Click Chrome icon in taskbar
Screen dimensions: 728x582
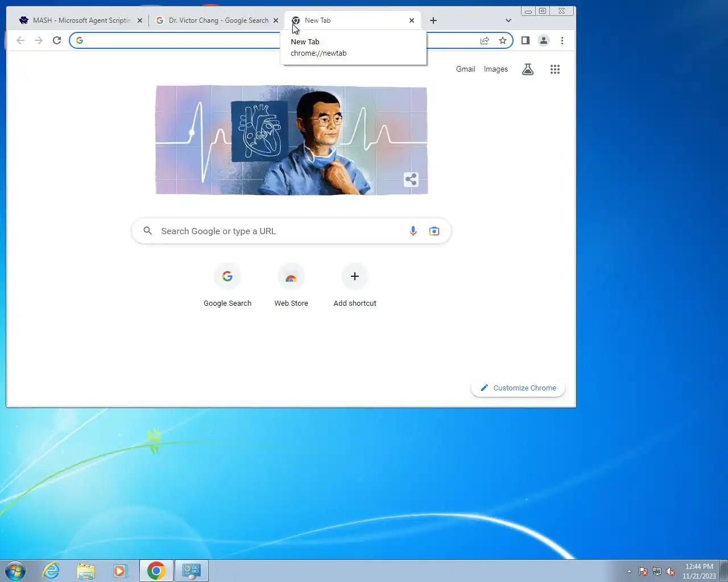(156, 571)
